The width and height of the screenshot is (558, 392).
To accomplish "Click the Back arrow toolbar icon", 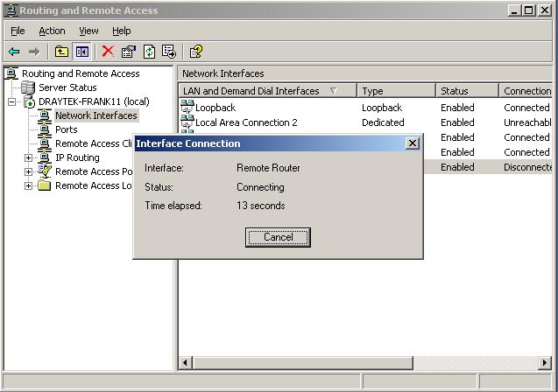I will [14, 52].
